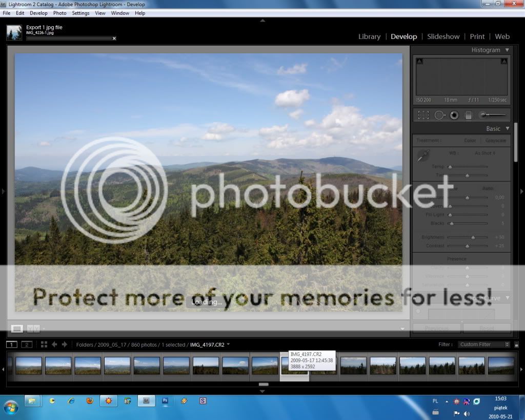
Task: Collapse the Basic panel
Action: pyautogui.click(x=508, y=129)
